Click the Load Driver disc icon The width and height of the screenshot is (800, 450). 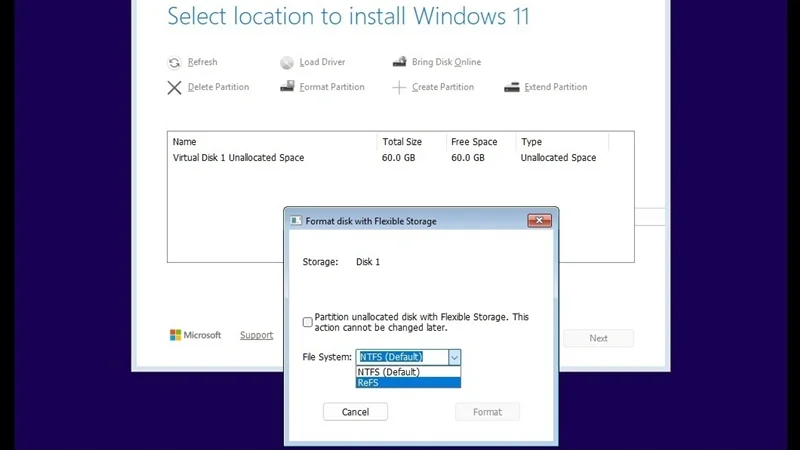click(287, 62)
